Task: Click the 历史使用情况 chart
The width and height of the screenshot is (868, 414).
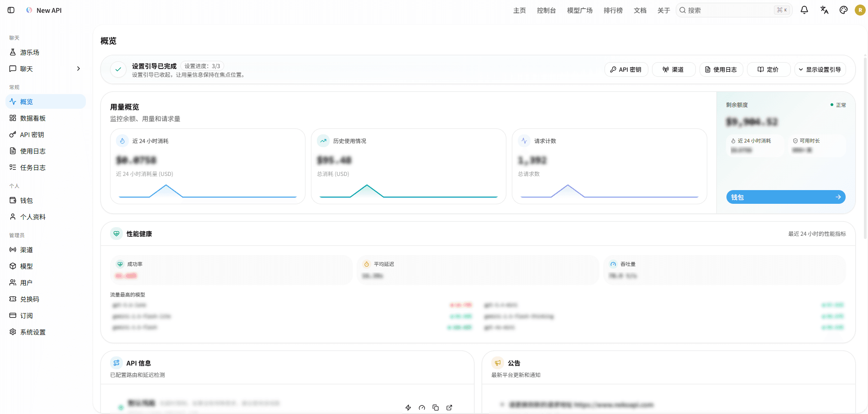Action: 409,191
